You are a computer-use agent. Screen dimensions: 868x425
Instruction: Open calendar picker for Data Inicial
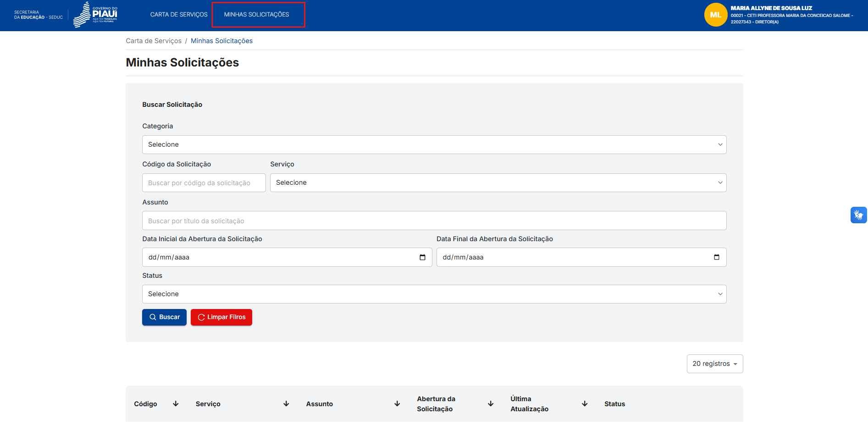coord(422,257)
